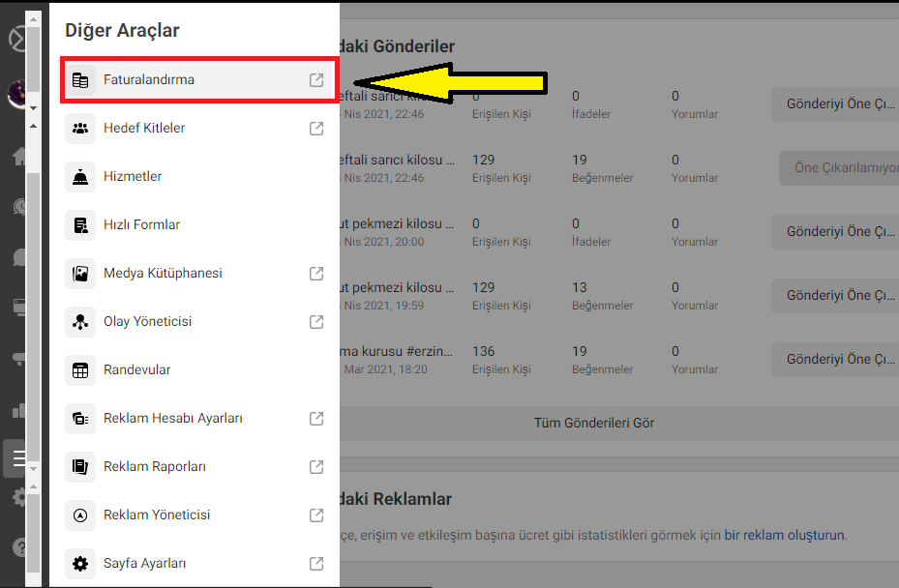Click external link icon beside Olay Yöneticisi
Image resolution: width=899 pixels, height=588 pixels.
(316, 321)
